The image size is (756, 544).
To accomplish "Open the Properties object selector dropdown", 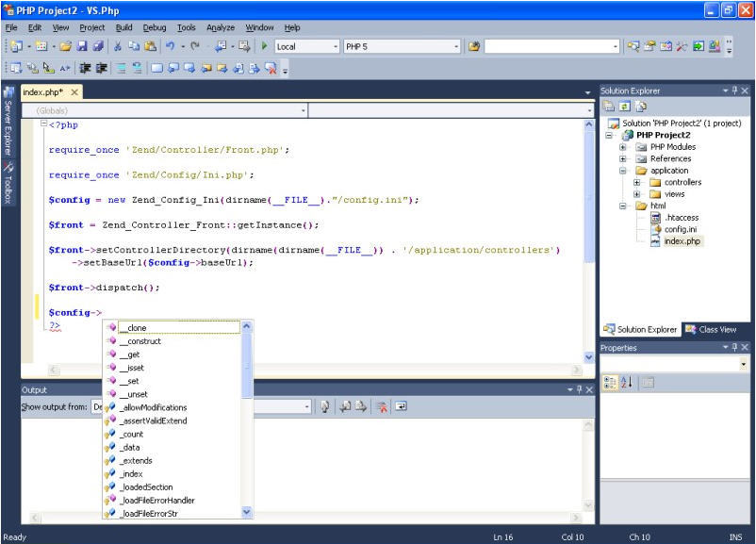I will 744,365.
